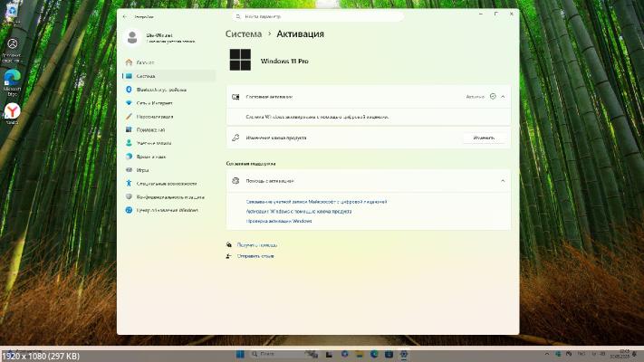Click the Get help link

click(256, 245)
